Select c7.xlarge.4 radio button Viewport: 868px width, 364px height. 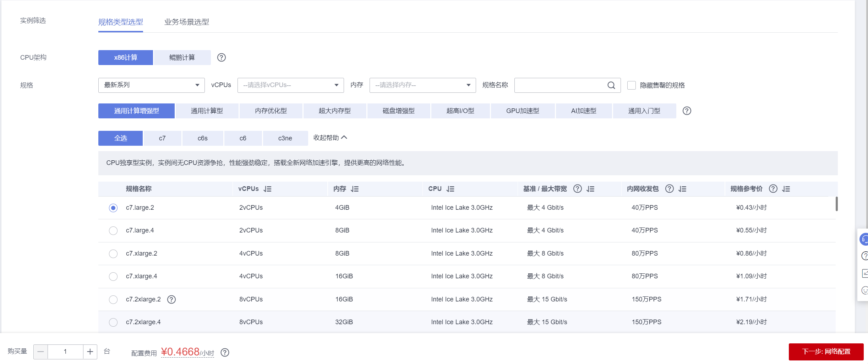113,277
